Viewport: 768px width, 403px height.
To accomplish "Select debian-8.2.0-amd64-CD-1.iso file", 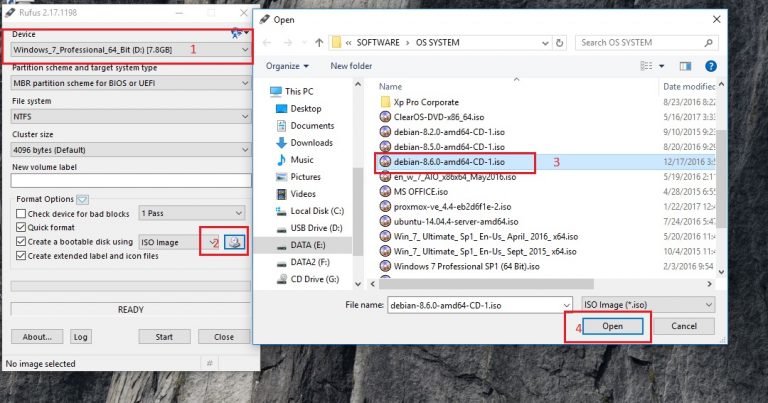I will pyautogui.click(x=442, y=132).
